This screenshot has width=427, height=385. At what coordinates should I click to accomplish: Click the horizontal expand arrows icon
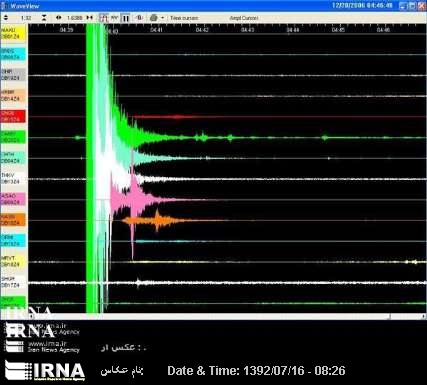(59, 18)
